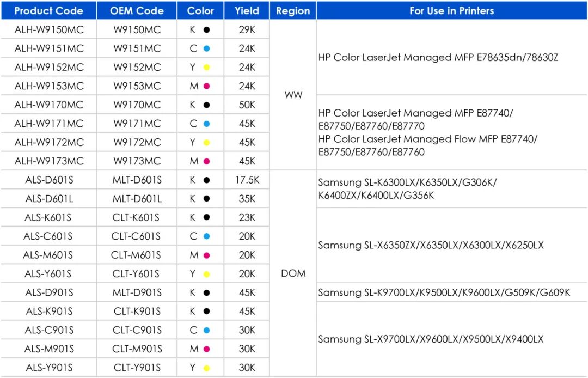Click Samsung SL-X6350ZX printer list text

(x=431, y=245)
